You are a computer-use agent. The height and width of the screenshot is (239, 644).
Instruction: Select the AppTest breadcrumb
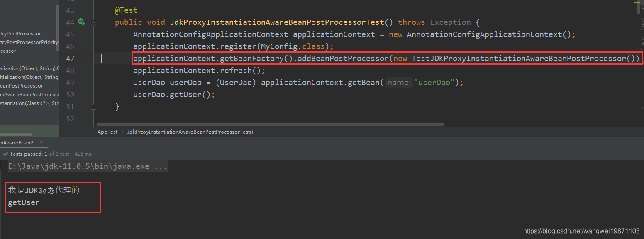tap(107, 132)
